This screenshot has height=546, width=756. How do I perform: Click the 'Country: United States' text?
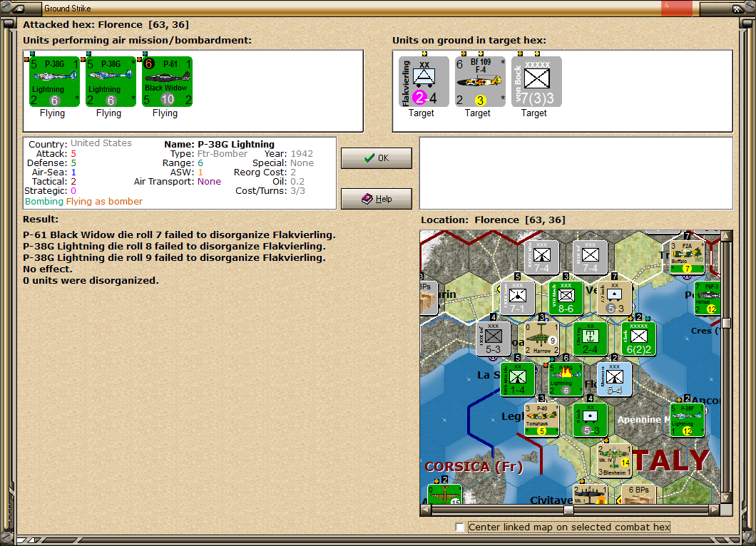(80, 143)
